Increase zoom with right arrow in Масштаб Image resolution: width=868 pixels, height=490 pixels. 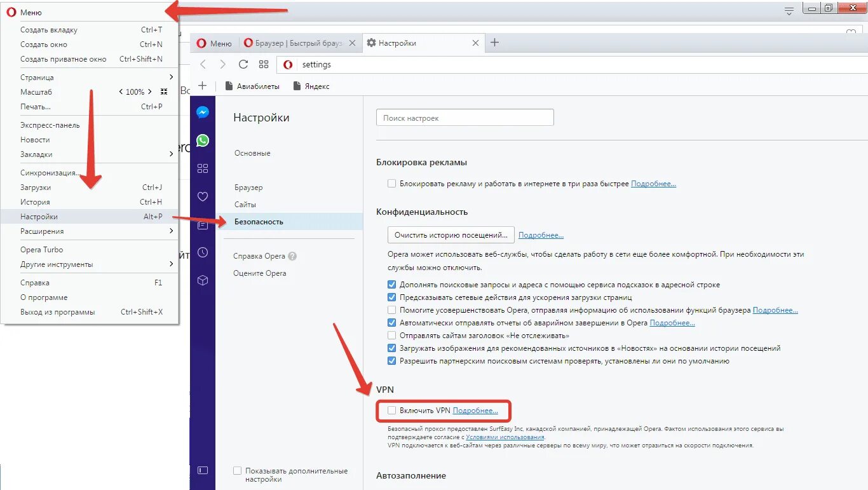[x=150, y=92]
